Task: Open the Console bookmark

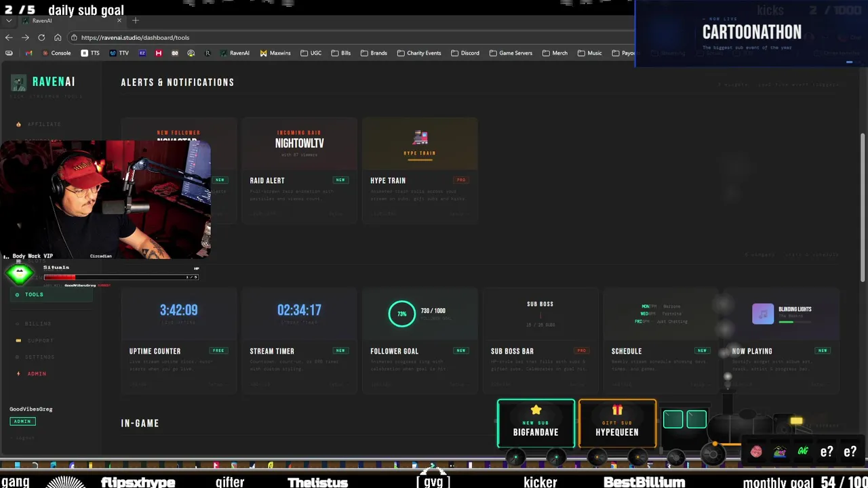Action: (57, 53)
